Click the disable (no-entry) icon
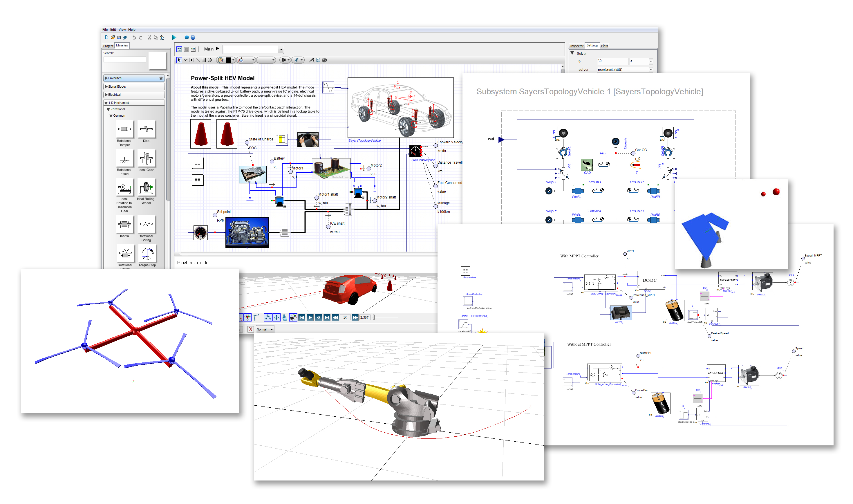The image size is (853, 504). coord(324,60)
